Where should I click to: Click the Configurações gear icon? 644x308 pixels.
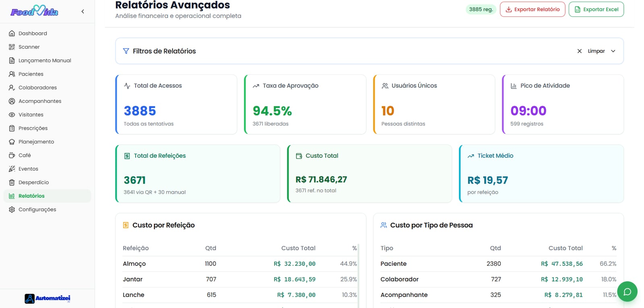[12, 209]
